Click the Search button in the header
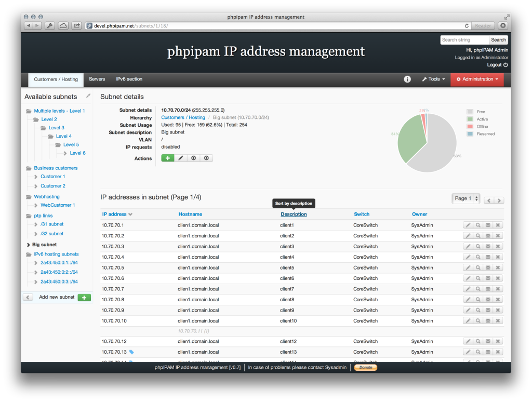 click(498, 40)
